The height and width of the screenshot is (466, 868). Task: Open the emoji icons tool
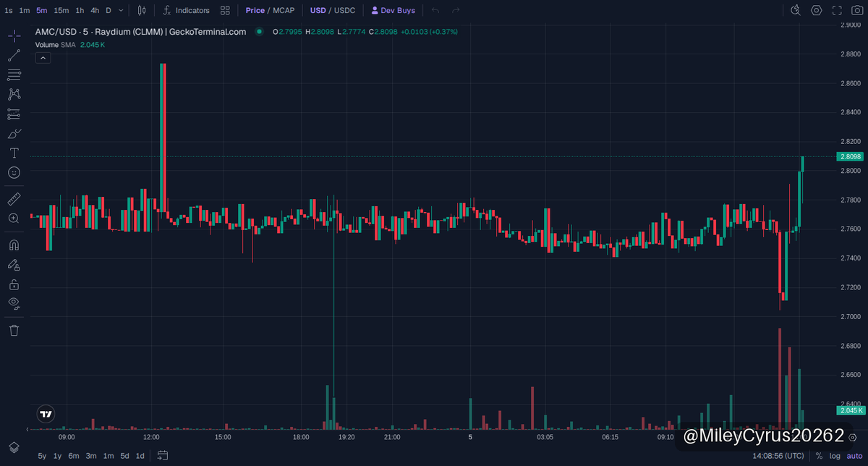[x=14, y=172]
